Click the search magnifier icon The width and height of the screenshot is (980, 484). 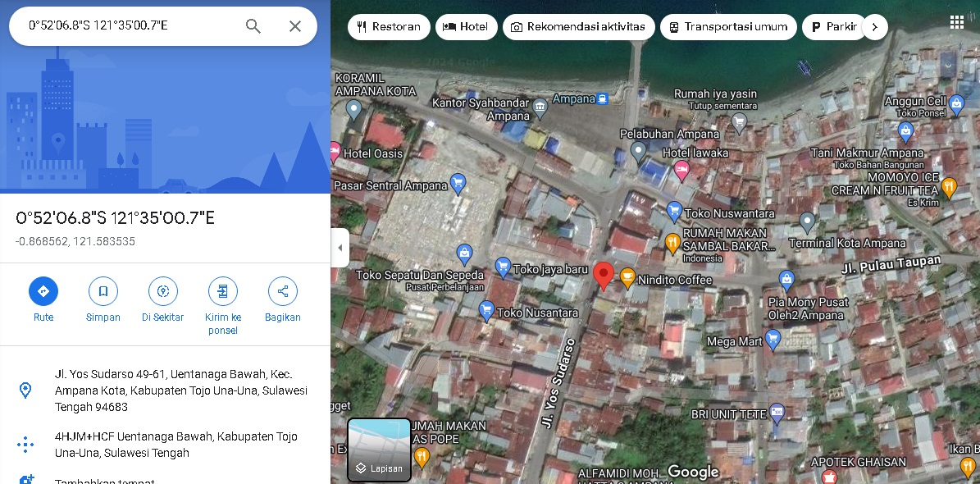click(x=253, y=26)
